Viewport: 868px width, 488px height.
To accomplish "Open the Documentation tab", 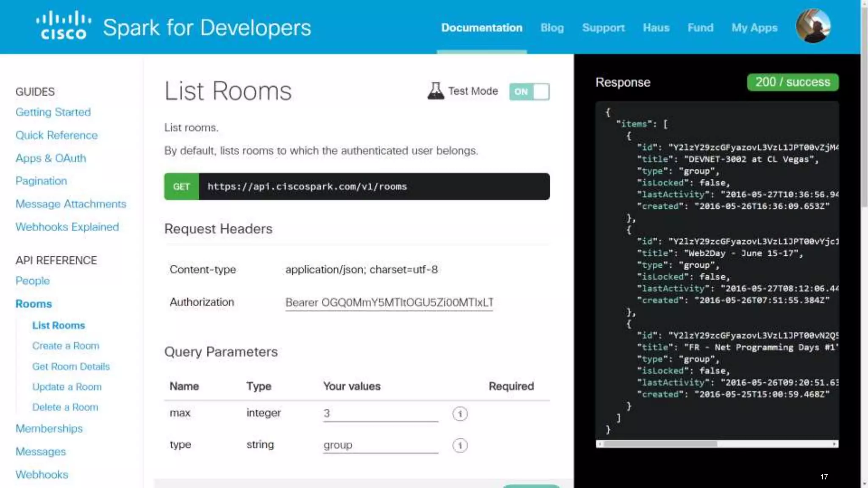I will coord(481,28).
